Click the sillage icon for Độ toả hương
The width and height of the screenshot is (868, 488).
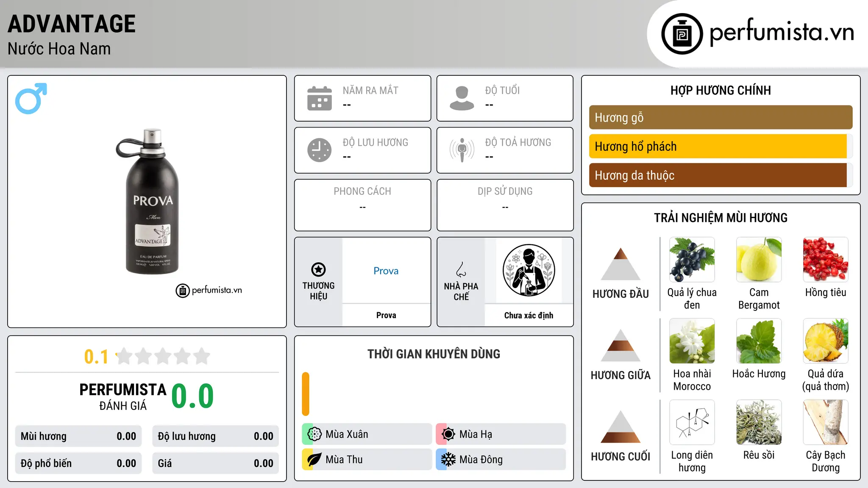(462, 150)
